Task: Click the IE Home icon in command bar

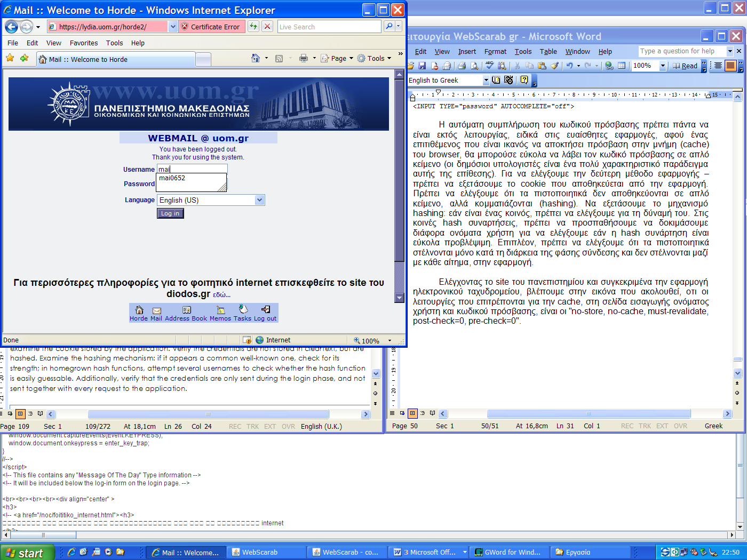Action: [256, 58]
